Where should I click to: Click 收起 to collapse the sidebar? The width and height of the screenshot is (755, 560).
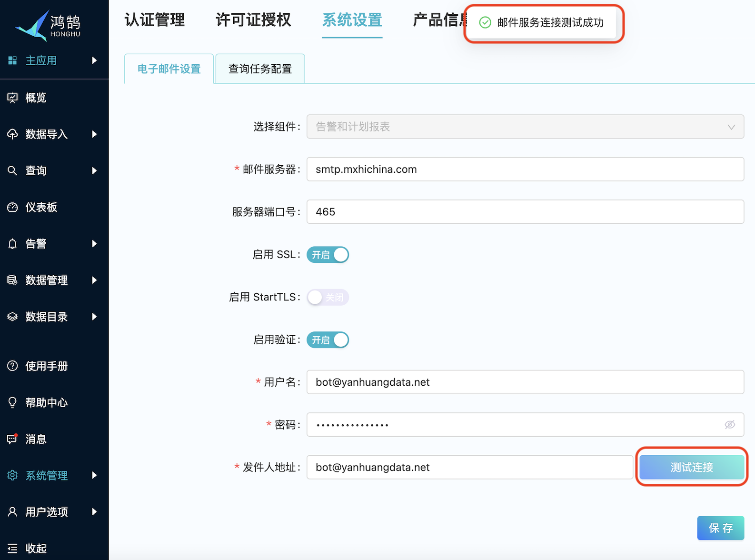point(36,548)
